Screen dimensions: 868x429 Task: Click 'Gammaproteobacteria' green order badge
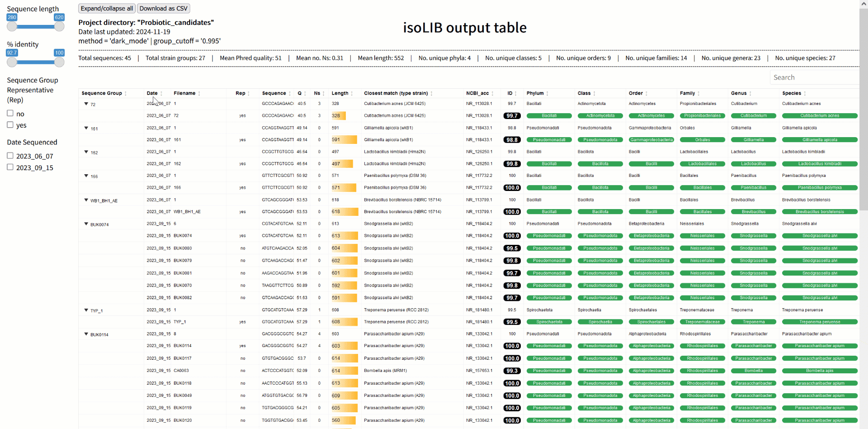coord(651,140)
